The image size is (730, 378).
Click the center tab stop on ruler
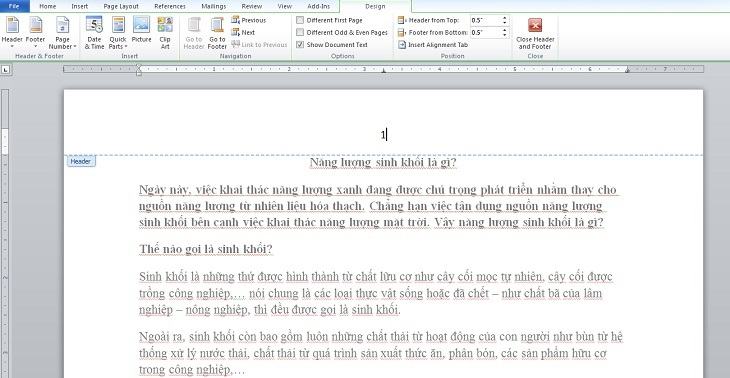coord(383,71)
